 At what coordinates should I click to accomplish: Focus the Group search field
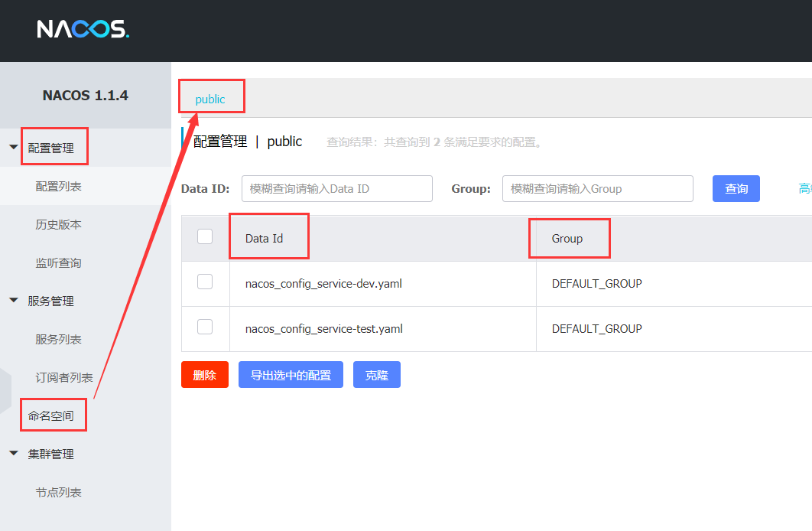[598, 188]
